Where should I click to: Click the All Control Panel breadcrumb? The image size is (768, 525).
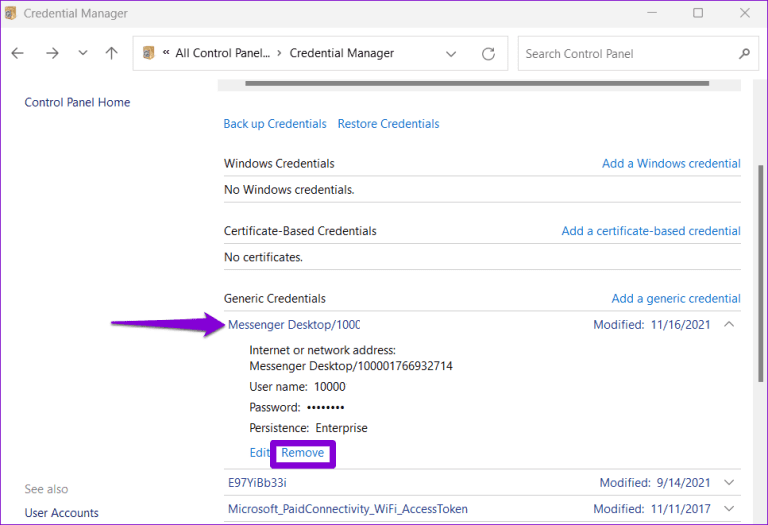pos(223,53)
